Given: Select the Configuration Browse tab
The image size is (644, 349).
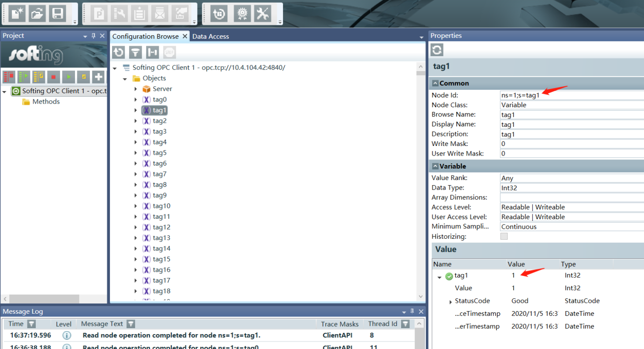Looking at the screenshot, I should 146,37.
